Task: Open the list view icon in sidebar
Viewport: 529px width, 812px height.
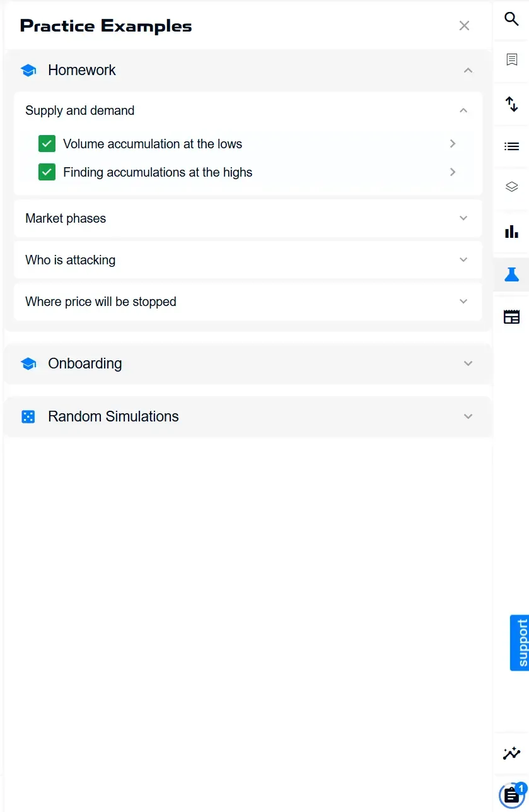Action: point(511,146)
